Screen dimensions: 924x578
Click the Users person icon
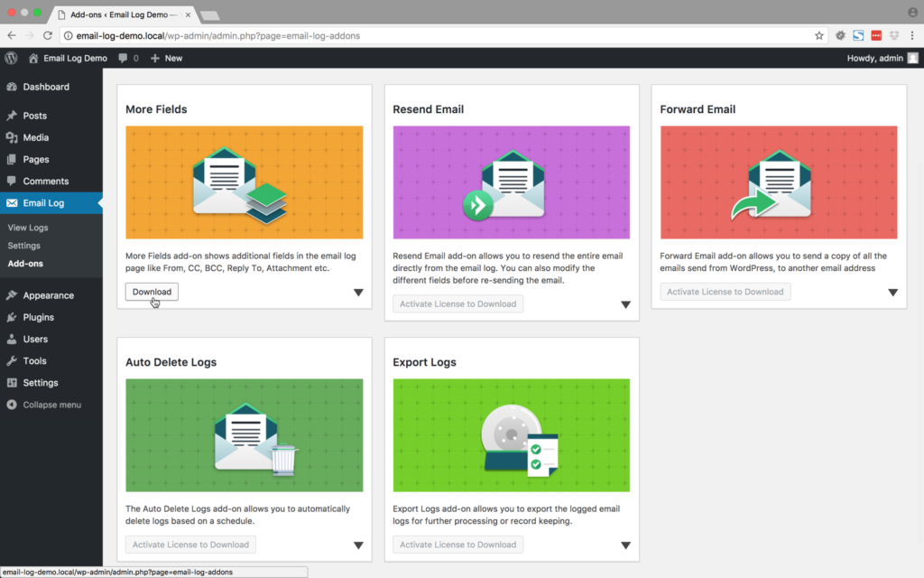click(x=12, y=340)
